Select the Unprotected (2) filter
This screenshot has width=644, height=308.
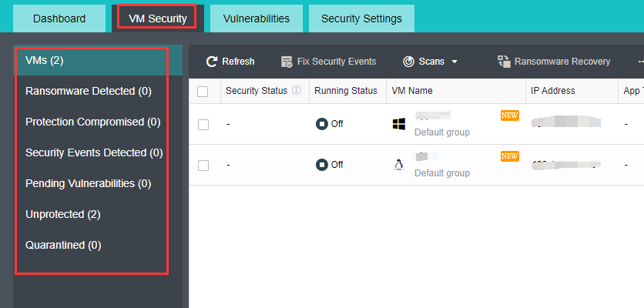point(62,214)
